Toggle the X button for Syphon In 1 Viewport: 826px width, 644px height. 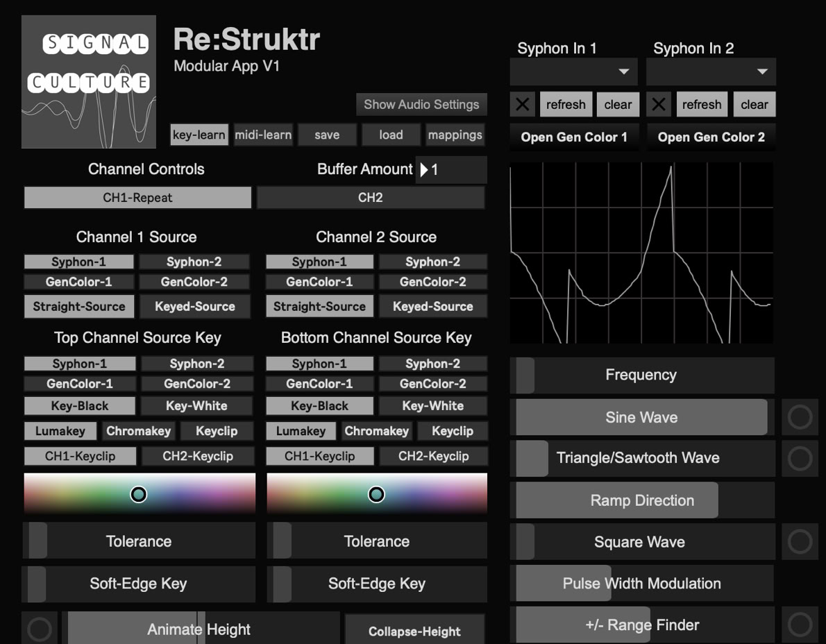[x=522, y=104]
